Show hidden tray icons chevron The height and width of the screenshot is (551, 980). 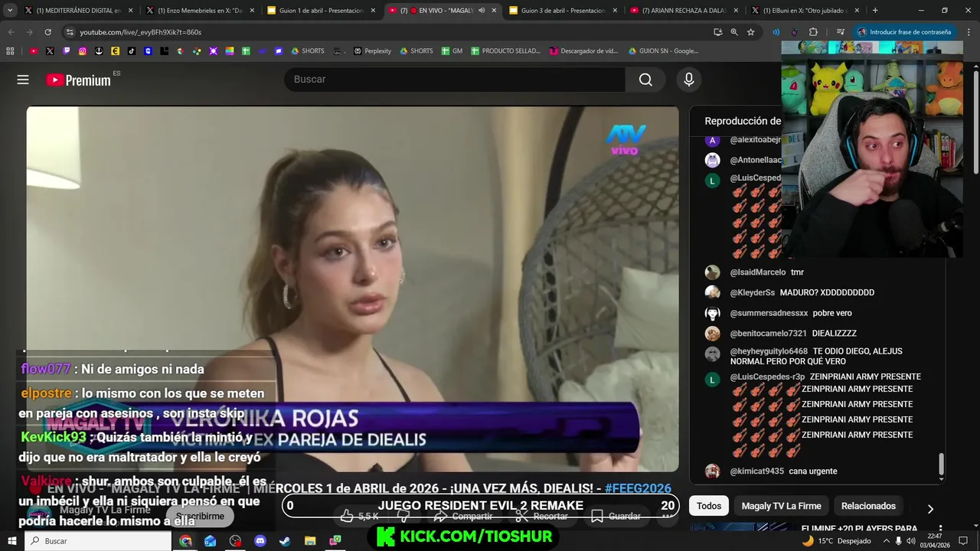(886, 541)
